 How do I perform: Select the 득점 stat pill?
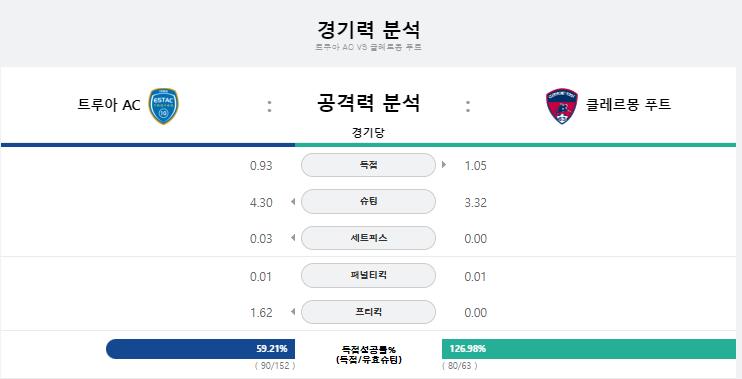pyautogui.click(x=368, y=165)
